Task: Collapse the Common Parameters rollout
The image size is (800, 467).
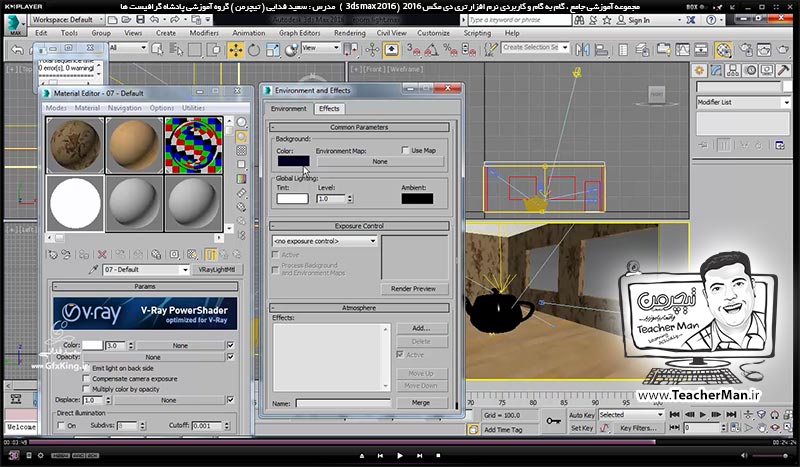Action: (x=359, y=127)
